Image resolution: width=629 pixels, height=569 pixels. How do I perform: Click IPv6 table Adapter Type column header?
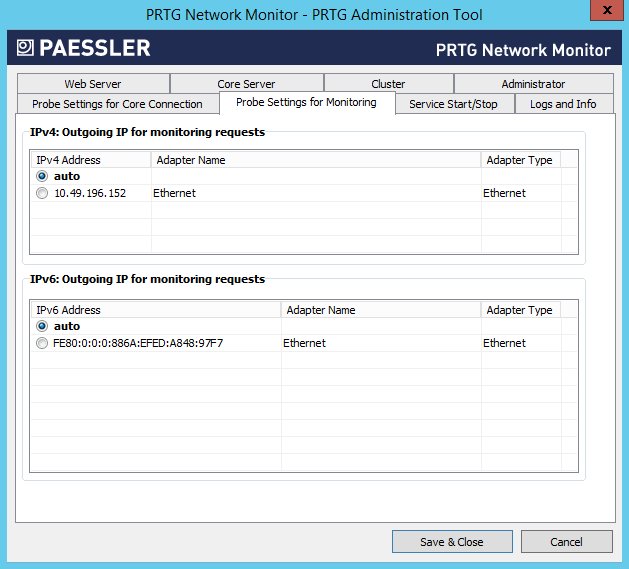coord(519,310)
